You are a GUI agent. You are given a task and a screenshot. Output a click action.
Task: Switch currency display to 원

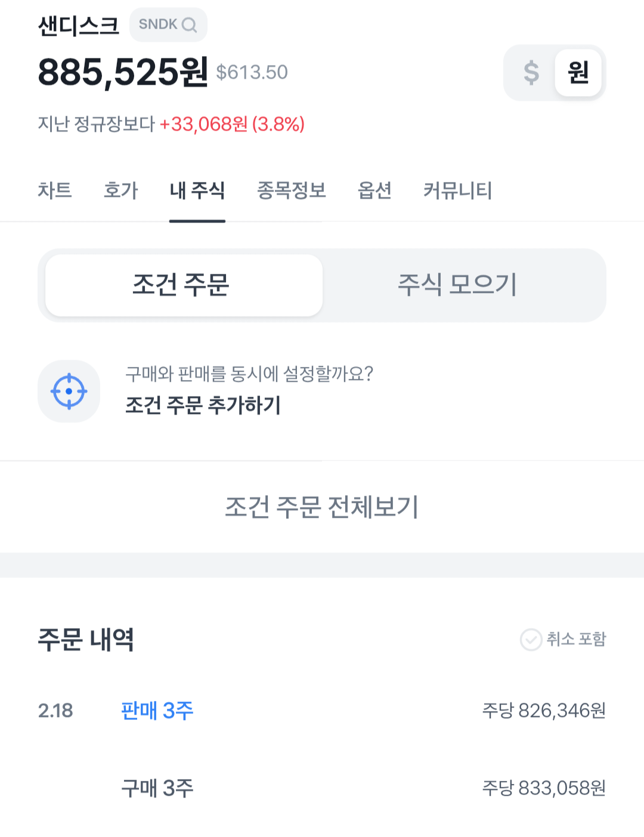point(578,73)
